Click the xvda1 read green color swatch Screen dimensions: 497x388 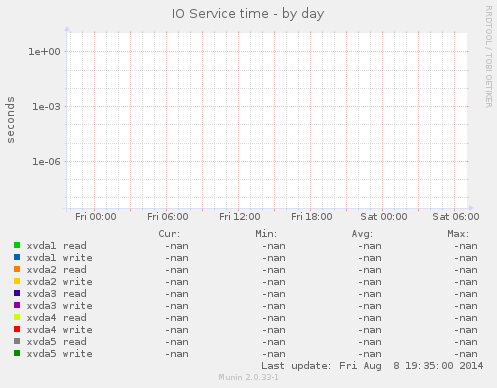17,245
